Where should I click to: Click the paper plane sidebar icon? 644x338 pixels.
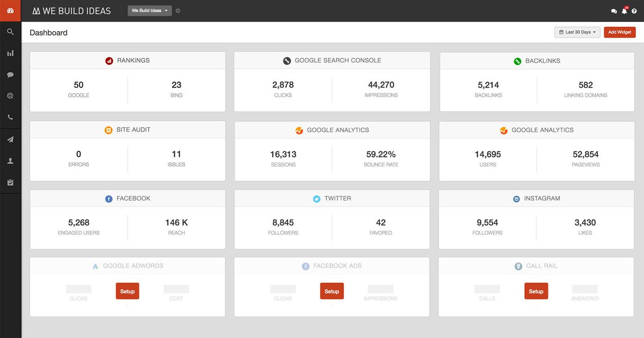[10, 139]
